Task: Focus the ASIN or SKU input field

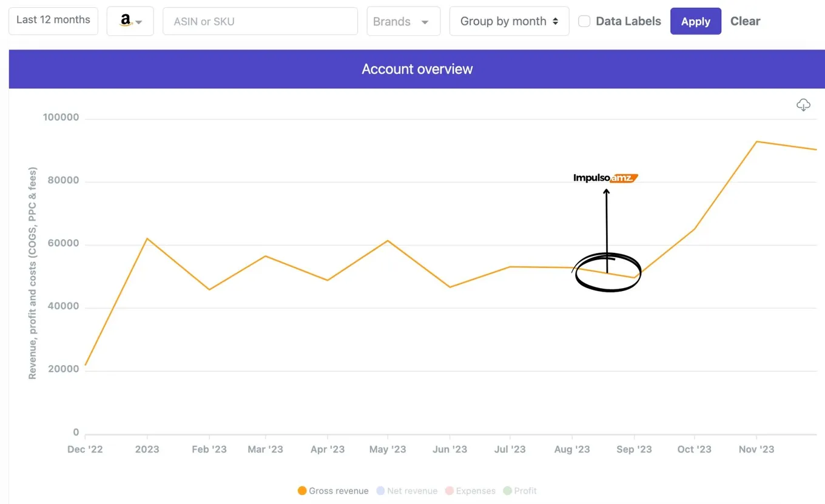Action: coord(260,21)
